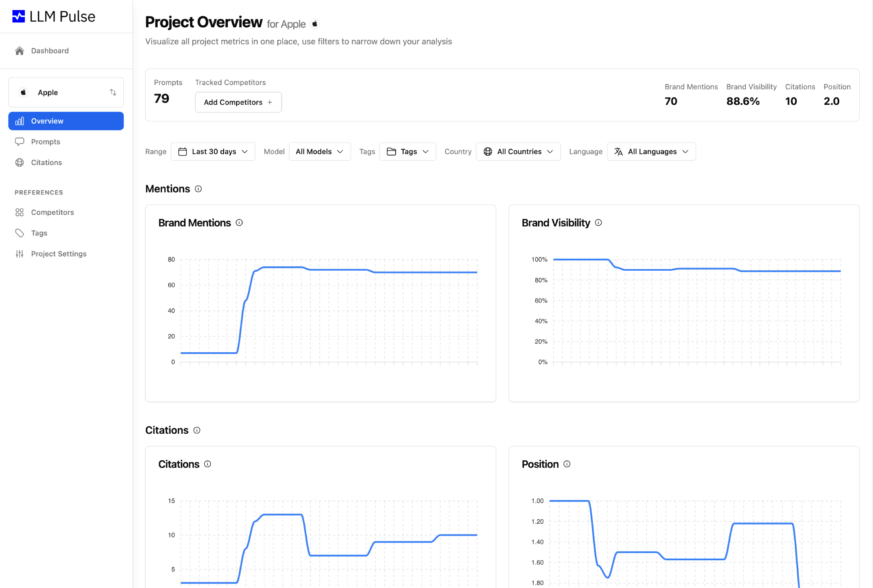Viewport: 873px width, 588px height.
Task: Click info icon next to Citations chart title
Action: click(208, 464)
